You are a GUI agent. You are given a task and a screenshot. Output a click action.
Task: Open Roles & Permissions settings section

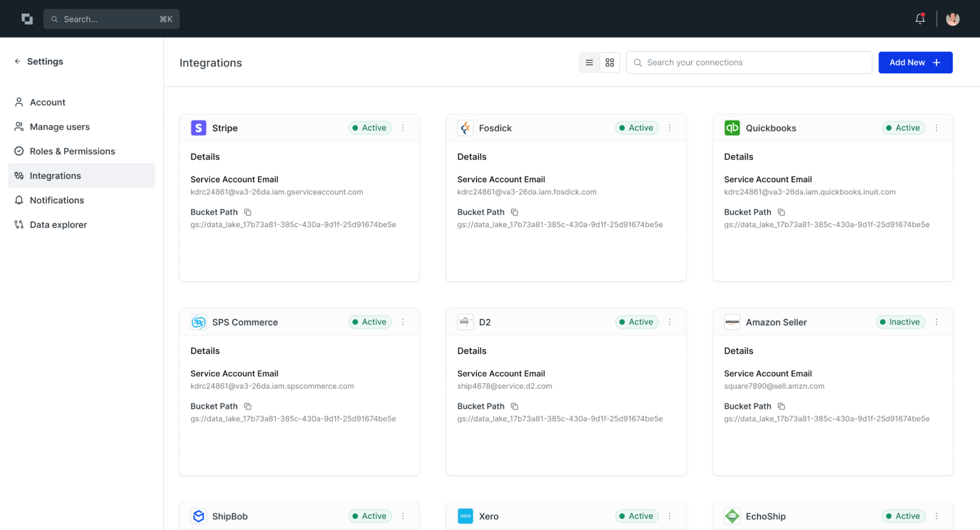click(72, 151)
